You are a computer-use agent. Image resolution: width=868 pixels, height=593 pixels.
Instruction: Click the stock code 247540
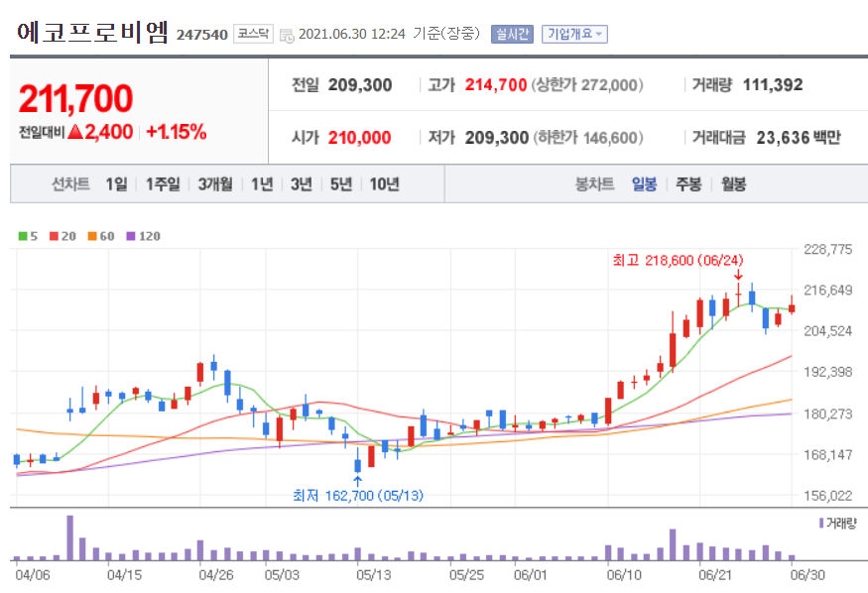coord(202,35)
